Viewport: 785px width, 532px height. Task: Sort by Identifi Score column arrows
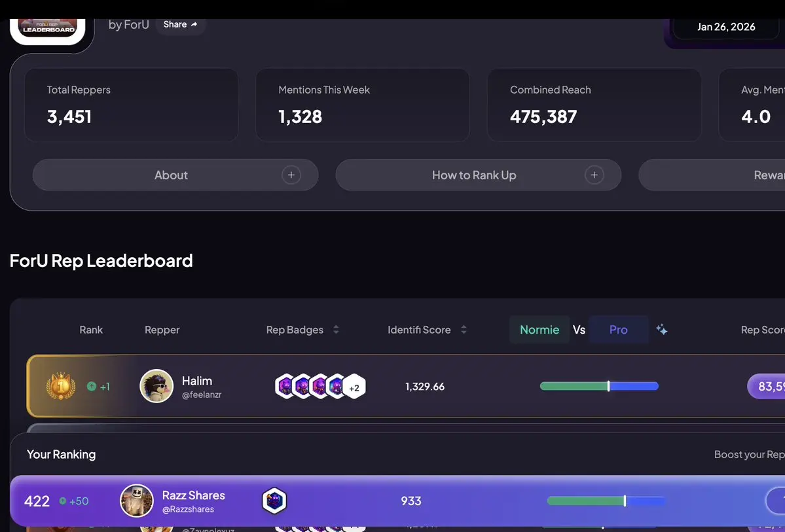[464, 330]
